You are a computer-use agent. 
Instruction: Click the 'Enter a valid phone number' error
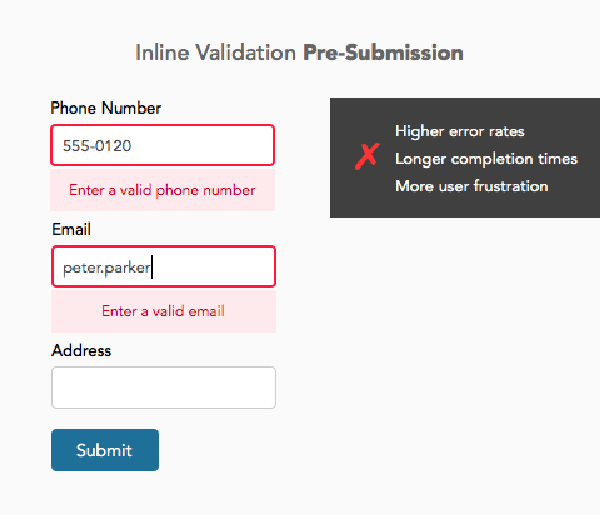[x=162, y=190]
